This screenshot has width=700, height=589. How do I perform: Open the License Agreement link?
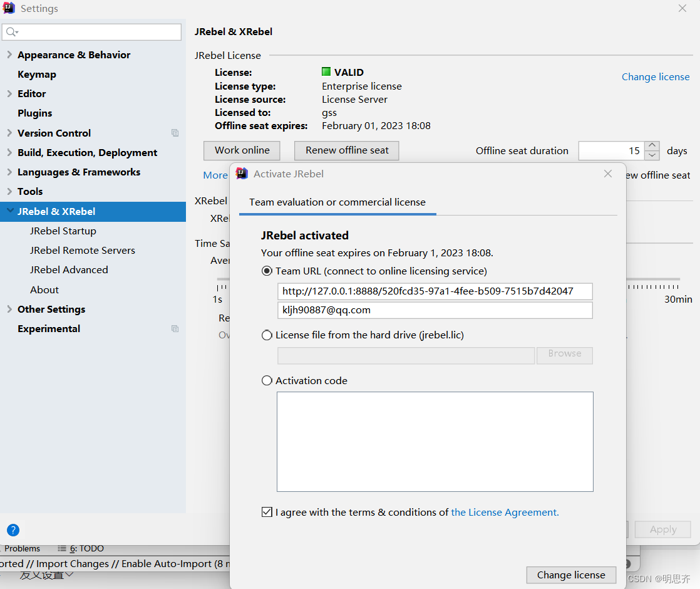[x=505, y=512]
